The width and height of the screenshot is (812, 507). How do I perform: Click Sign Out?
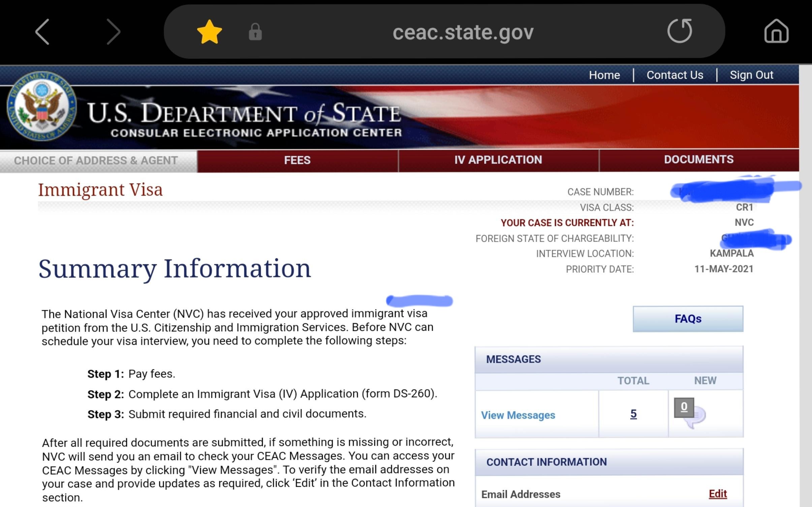pyautogui.click(x=751, y=75)
